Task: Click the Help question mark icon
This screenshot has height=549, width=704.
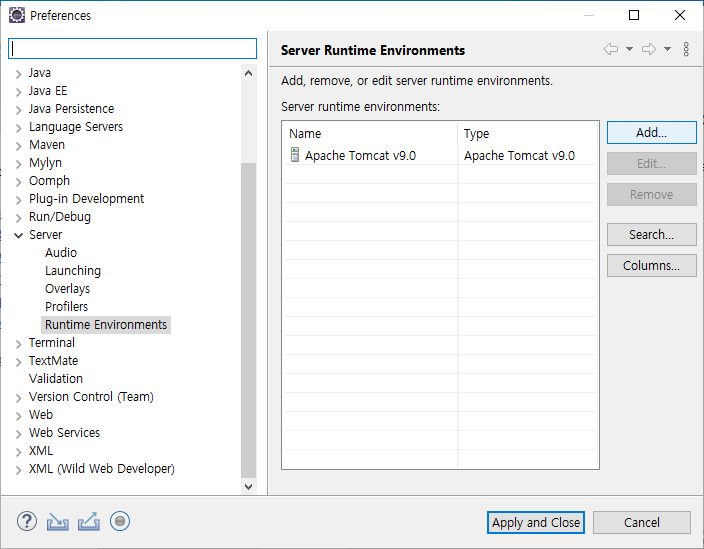Action: pos(27,522)
